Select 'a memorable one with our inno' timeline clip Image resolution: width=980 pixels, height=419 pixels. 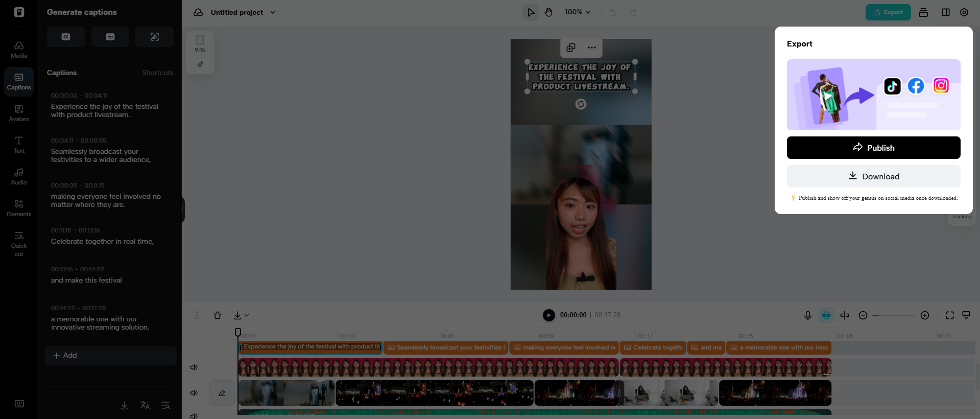tap(779, 347)
